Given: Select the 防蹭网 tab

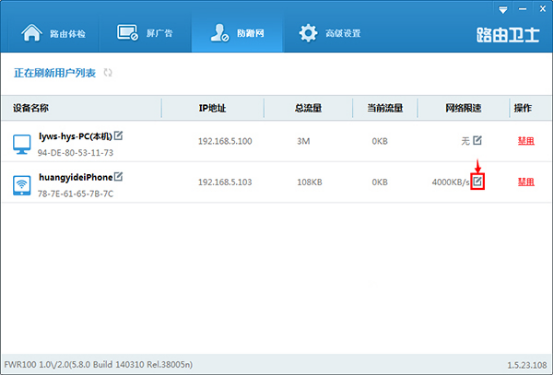Looking at the screenshot, I should 237,33.
